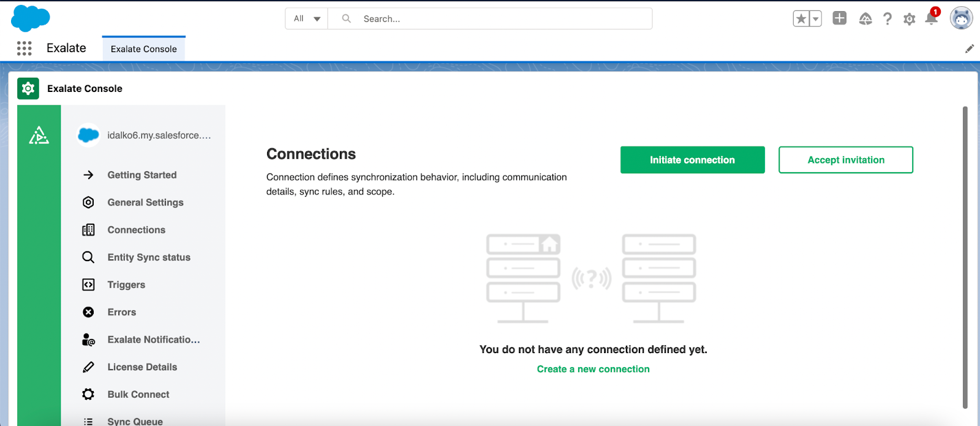Click the Getting Started arrow icon
The height and width of the screenshot is (426, 980).
[88, 175]
